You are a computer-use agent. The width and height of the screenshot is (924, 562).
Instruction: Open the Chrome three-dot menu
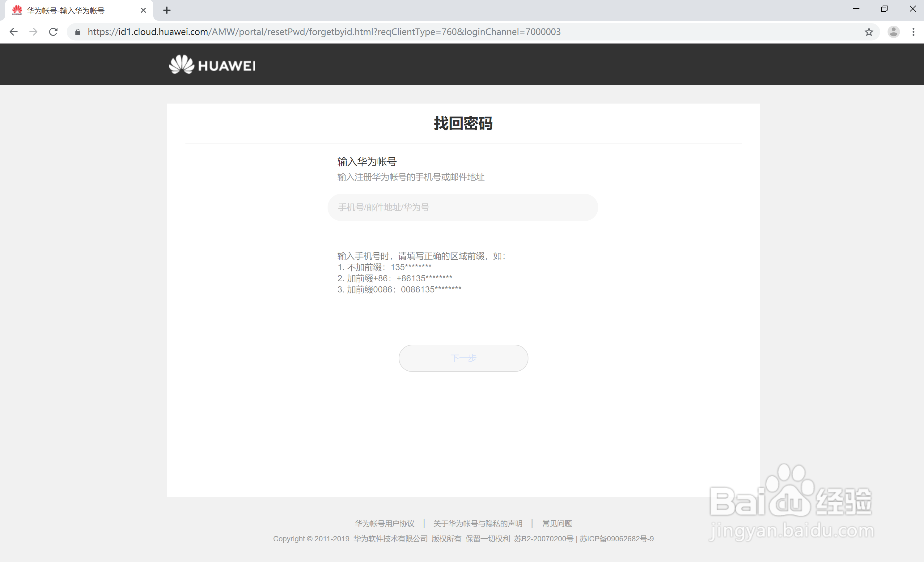pos(913,32)
